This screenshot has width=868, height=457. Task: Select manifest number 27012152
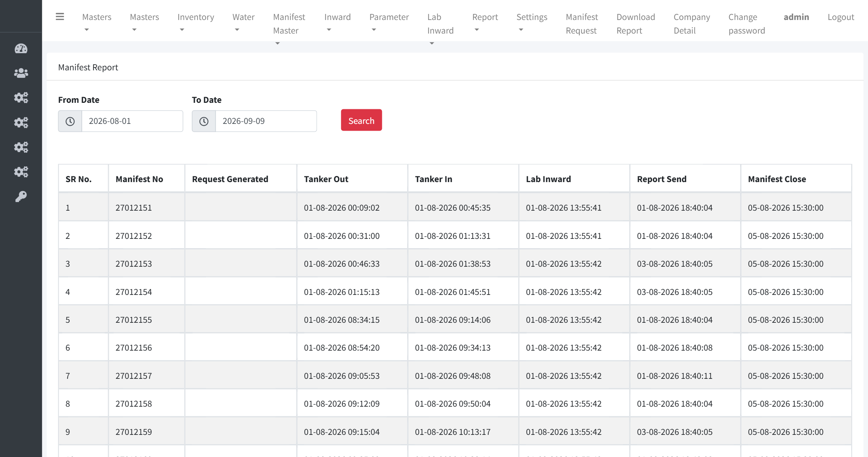click(x=134, y=236)
